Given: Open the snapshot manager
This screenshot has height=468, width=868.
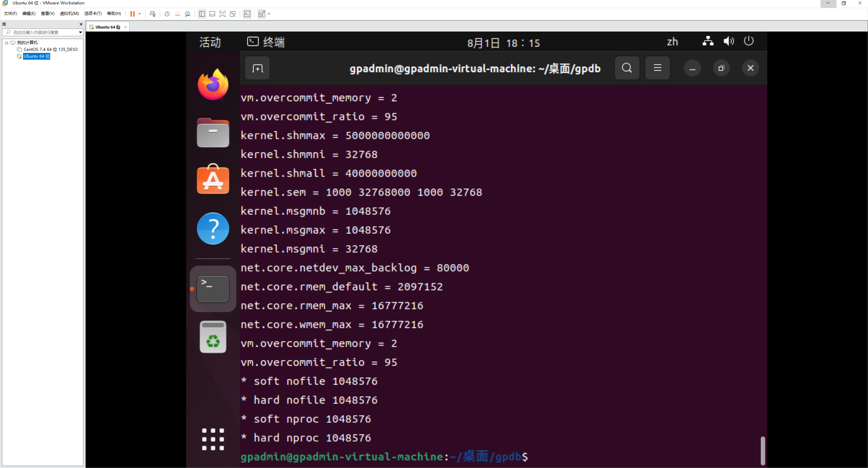Looking at the screenshot, I should pyautogui.click(x=188, y=14).
